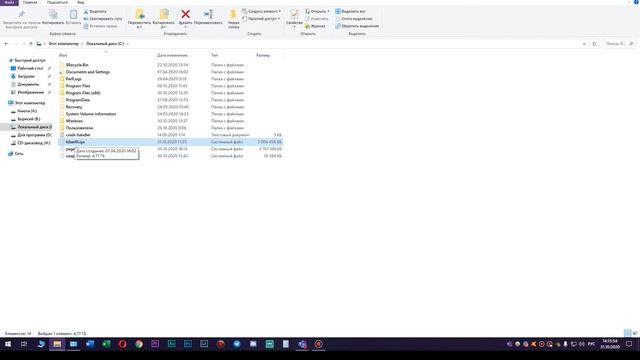Expand the address bar history dropdown
The height and width of the screenshot is (360, 640).
584,44
